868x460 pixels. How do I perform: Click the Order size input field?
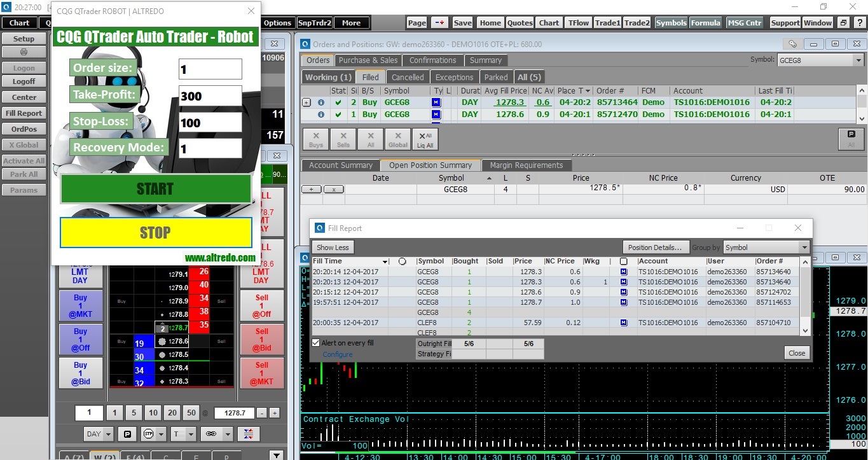(210, 69)
